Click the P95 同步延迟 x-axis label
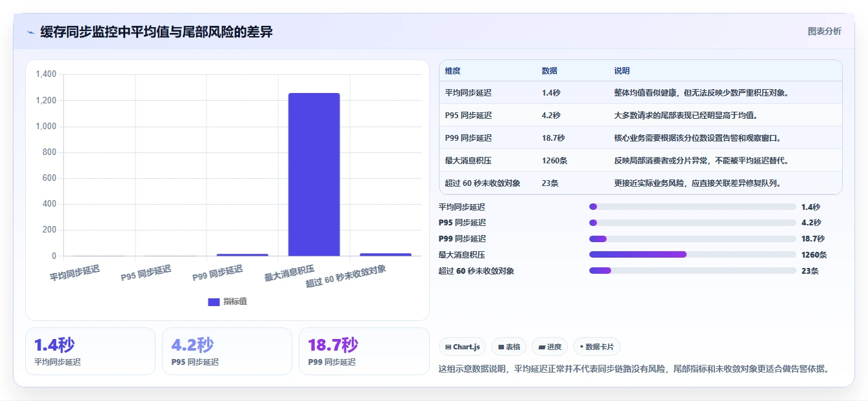 (146, 273)
